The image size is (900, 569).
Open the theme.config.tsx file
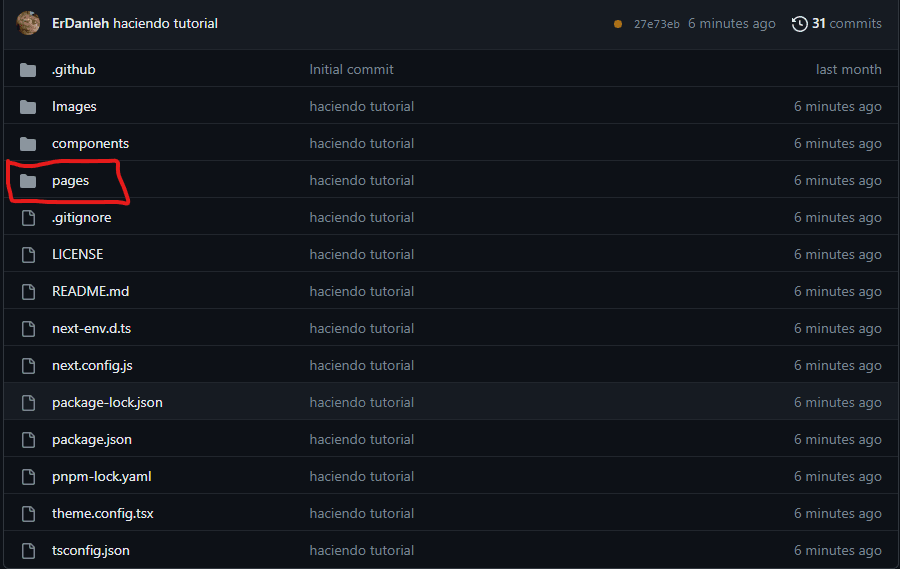coord(102,514)
